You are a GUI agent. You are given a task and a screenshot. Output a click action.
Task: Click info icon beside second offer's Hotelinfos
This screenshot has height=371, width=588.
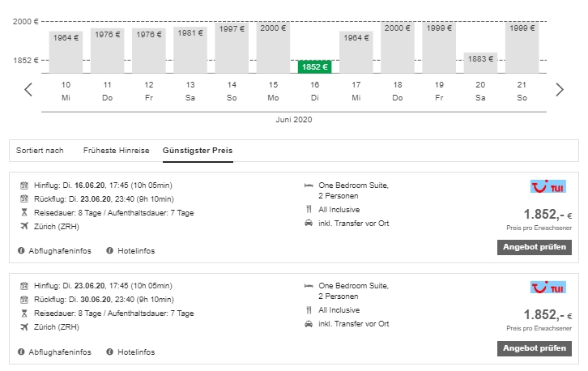pos(110,352)
